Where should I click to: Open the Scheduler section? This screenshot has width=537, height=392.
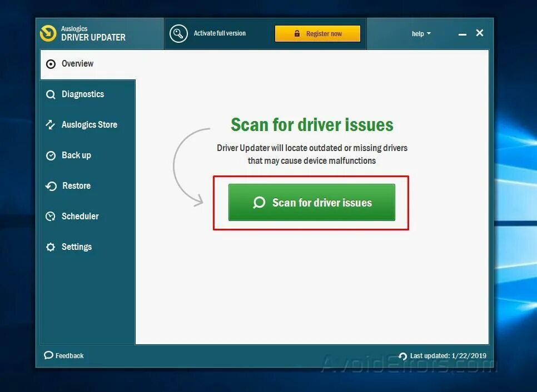pos(88,216)
